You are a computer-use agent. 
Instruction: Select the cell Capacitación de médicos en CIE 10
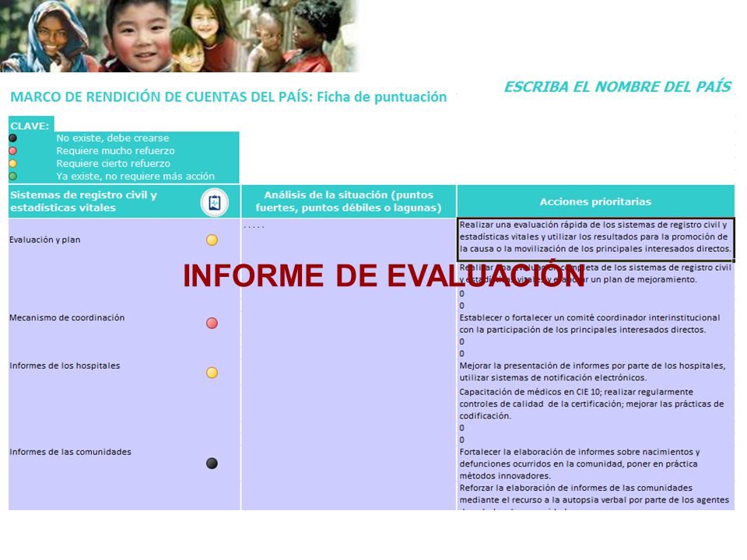coord(595,404)
